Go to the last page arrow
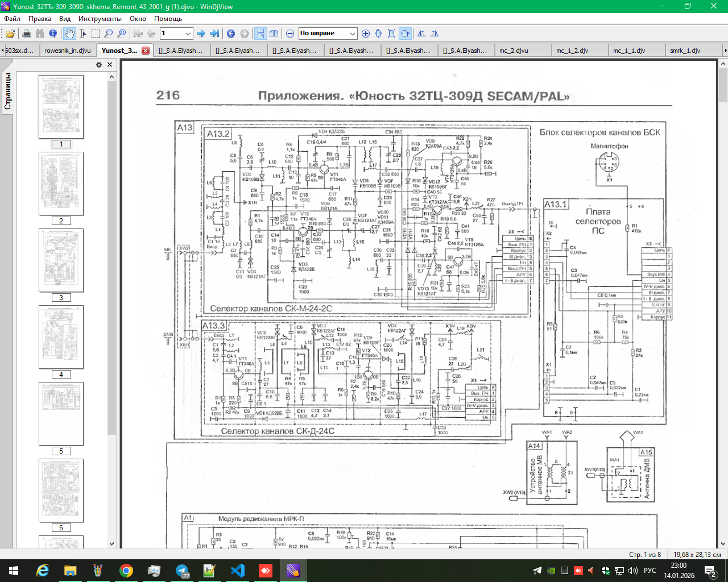 click(214, 34)
